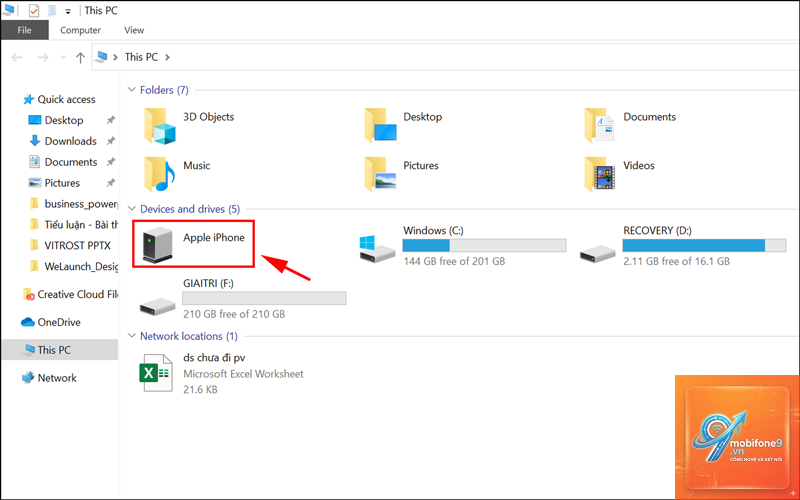Unpin Desktop using its pin icon
Screen dimensions: 800x500
coord(110,120)
